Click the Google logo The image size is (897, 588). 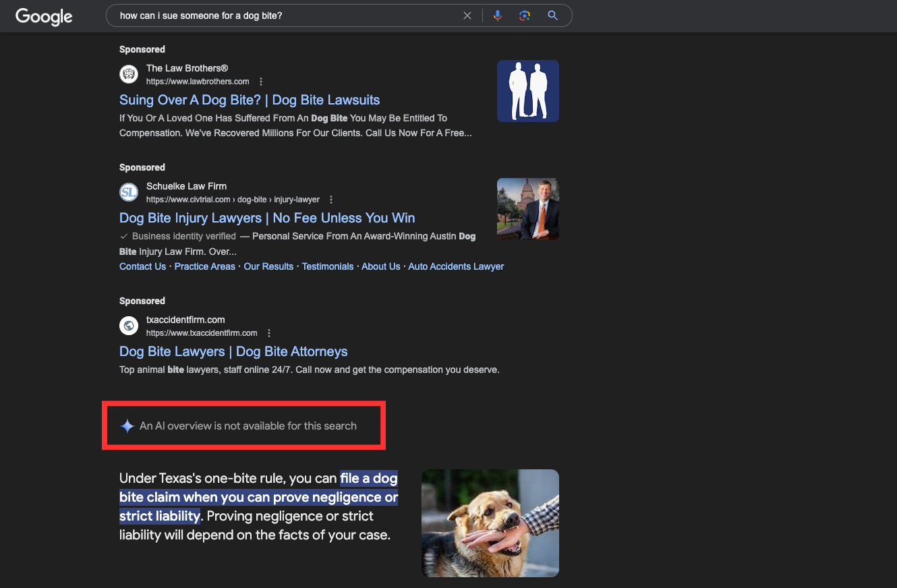(x=44, y=16)
